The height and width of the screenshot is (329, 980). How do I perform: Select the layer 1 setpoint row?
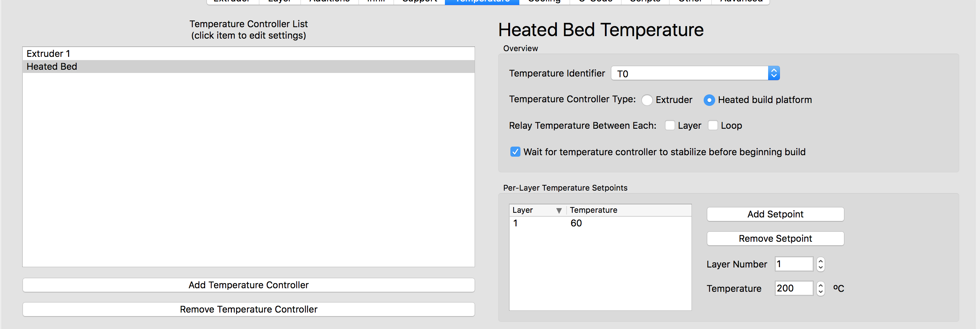pos(600,224)
